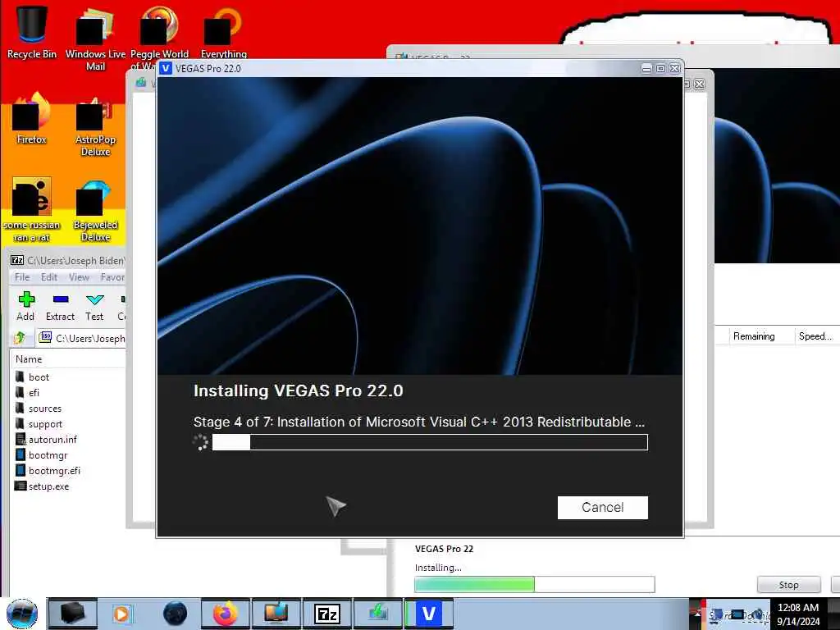The width and height of the screenshot is (840, 630).
Task: Click the black folder taskbar icon
Action: coord(72,614)
